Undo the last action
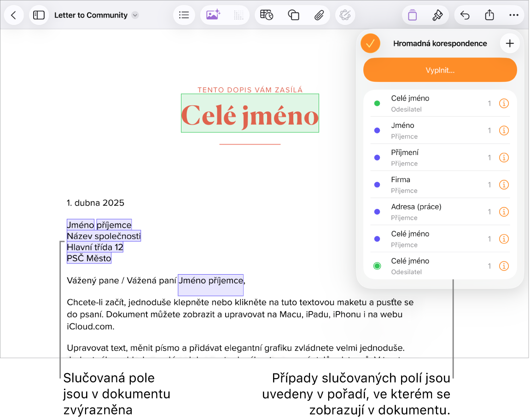530x420 pixels. [465, 15]
